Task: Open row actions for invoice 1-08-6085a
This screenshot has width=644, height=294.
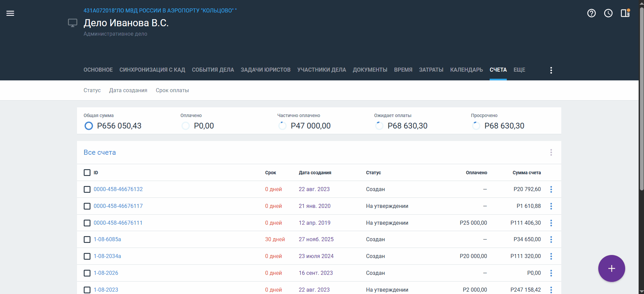Action: (x=551, y=240)
